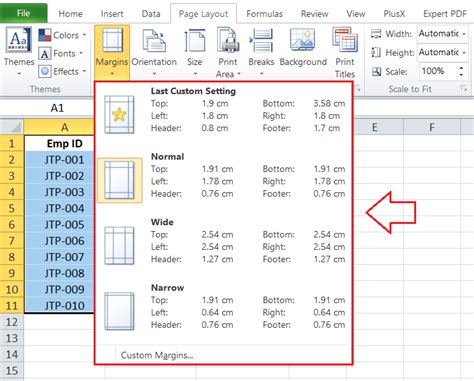Viewport: 474px width, 381px height.
Task: Select row 8 header
Action: coord(12,257)
